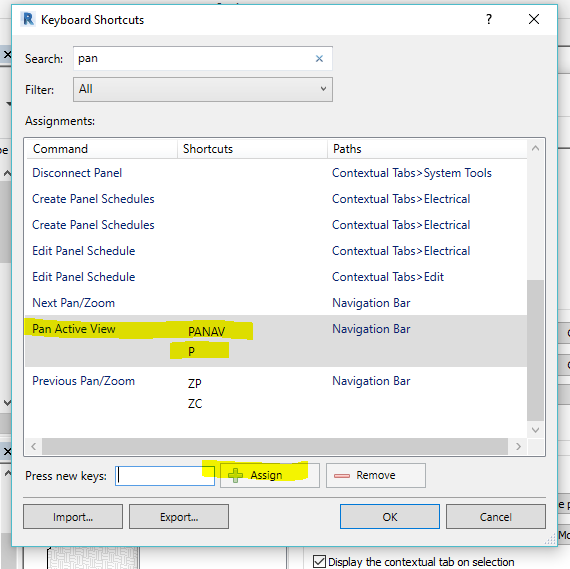Click the horizontal scroll right arrow
The width and height of the screenshot is (570, 569).
point(518,446)
